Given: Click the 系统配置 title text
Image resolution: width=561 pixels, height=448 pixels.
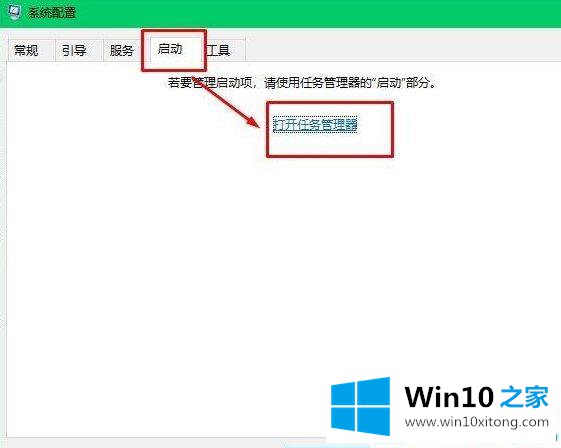Looking at the screenshot, I should pos(52,13).
